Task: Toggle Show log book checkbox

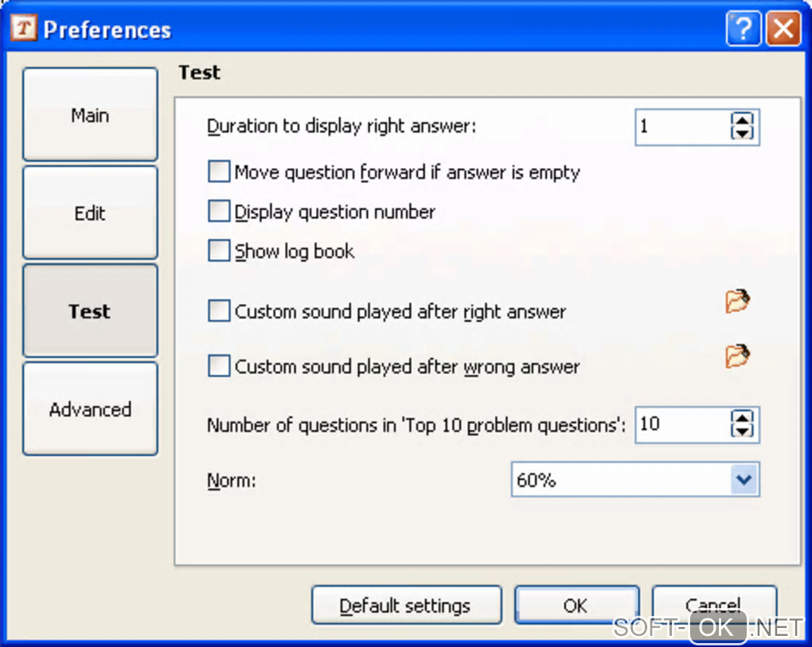Action: 219,251
